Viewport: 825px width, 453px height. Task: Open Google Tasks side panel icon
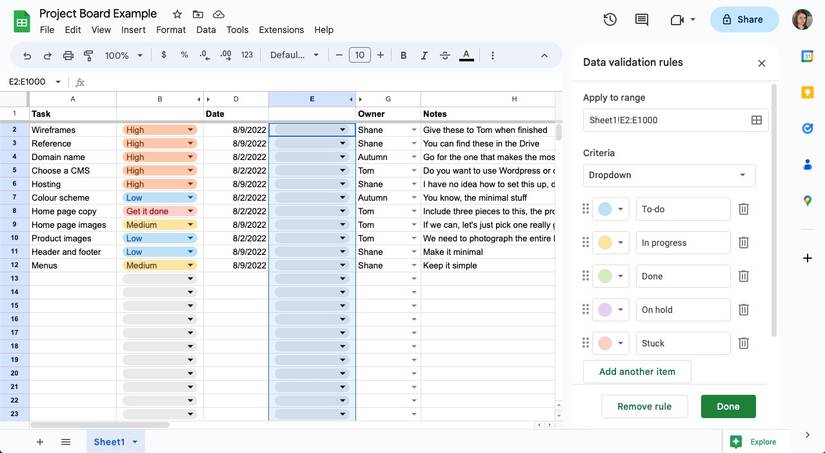click(807, 128)
